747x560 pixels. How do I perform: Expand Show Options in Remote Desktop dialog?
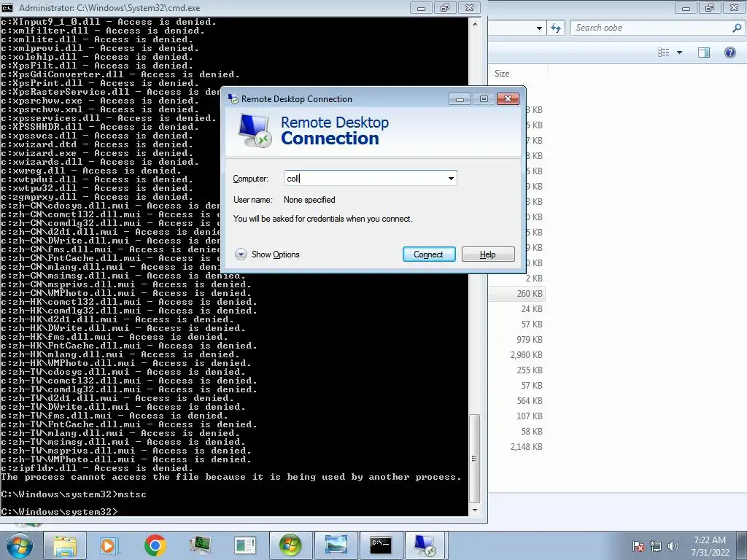[267, 254]
